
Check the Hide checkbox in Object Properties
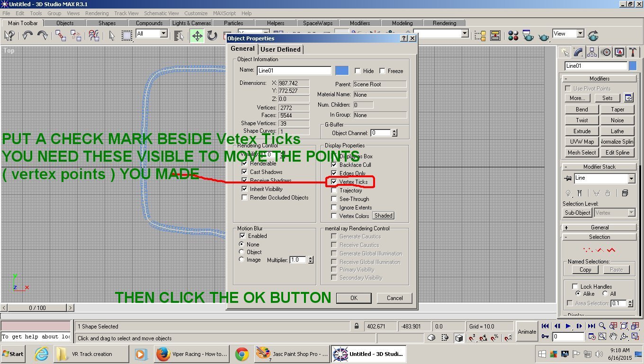tap(358, 71)
